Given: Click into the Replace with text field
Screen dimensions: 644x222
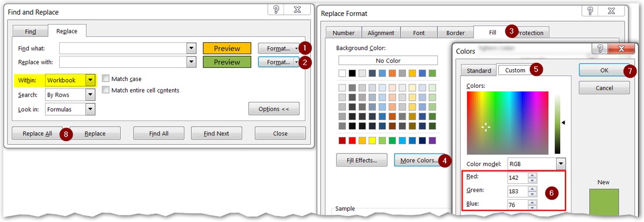Looking at the screenshot, I should click(x=123, y=62).
